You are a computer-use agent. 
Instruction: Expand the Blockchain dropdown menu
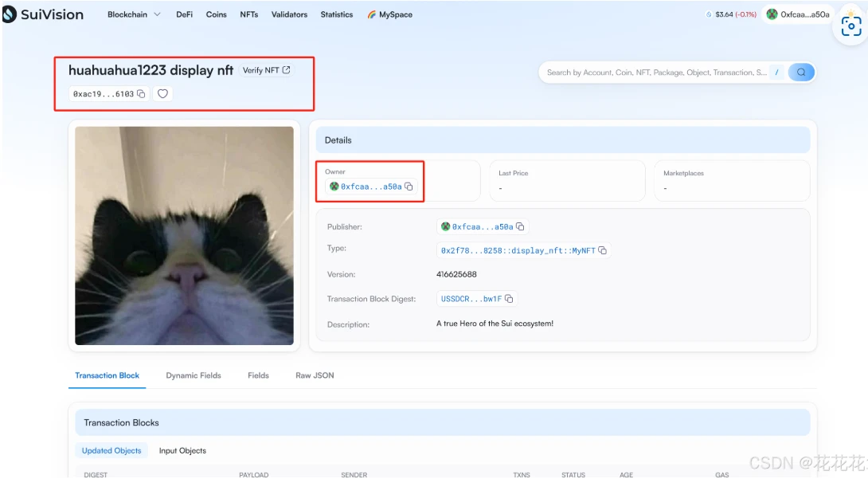[133, 14]
